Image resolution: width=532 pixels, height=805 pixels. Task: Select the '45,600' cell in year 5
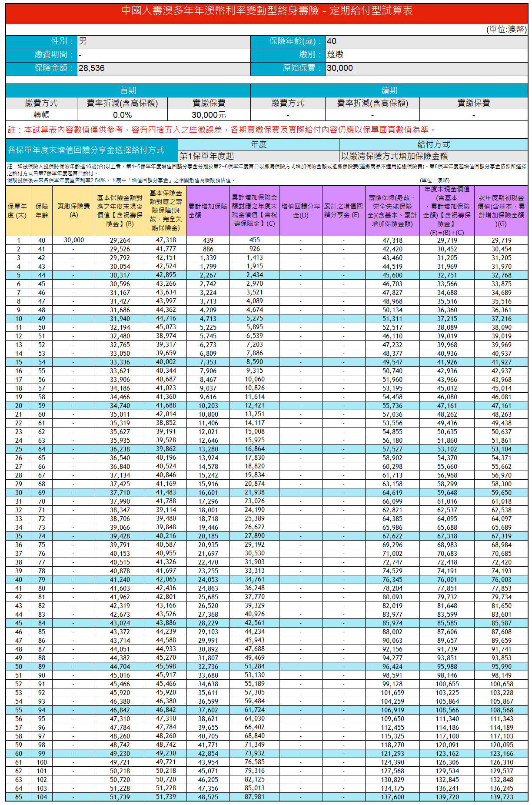click(x=392, y=275)
